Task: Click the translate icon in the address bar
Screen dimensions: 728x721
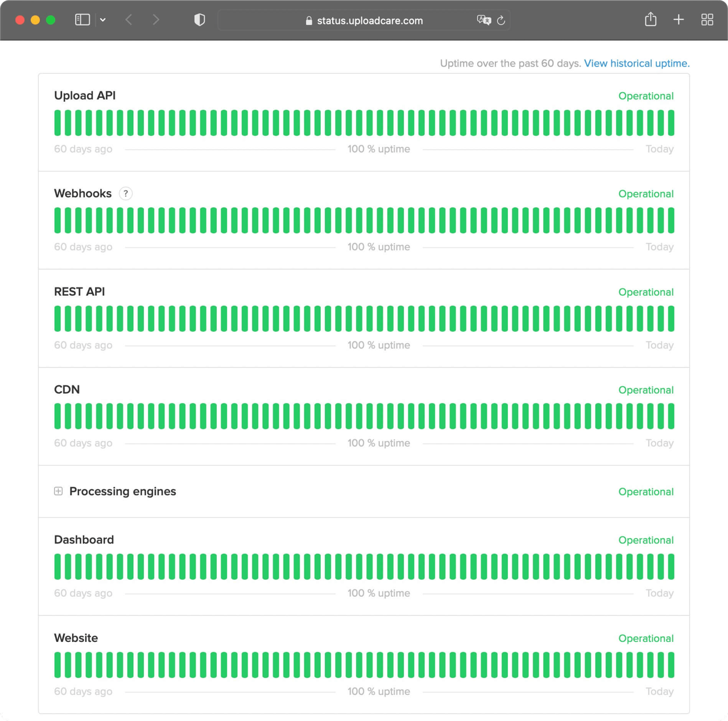Action: pos(485,20)
